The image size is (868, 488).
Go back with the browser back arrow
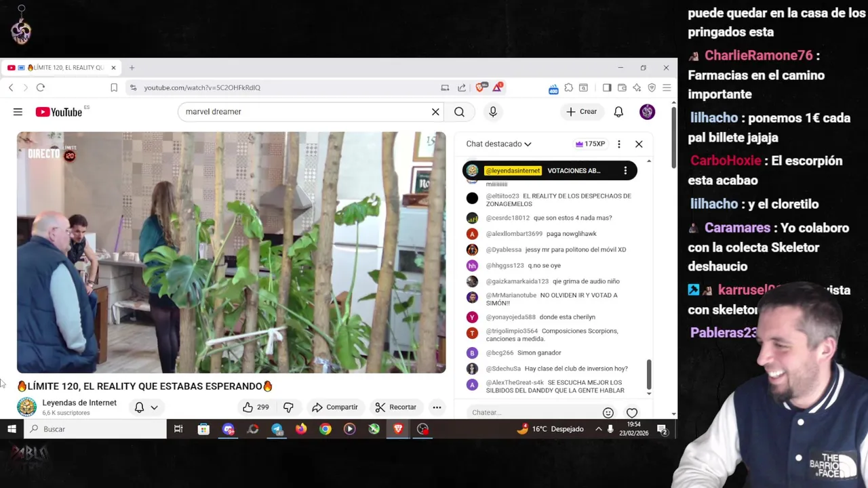click(x=11, y=87)
